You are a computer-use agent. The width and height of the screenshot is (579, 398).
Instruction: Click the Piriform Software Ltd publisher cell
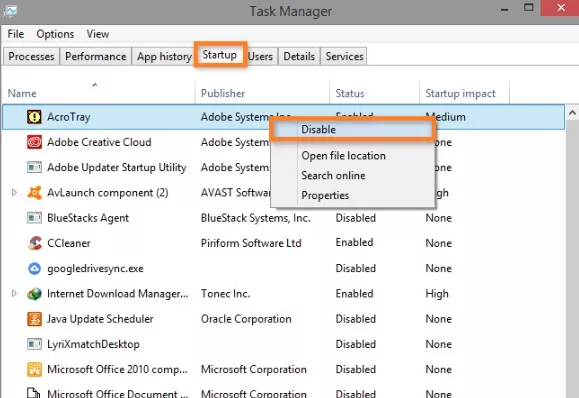click(251, 243)
